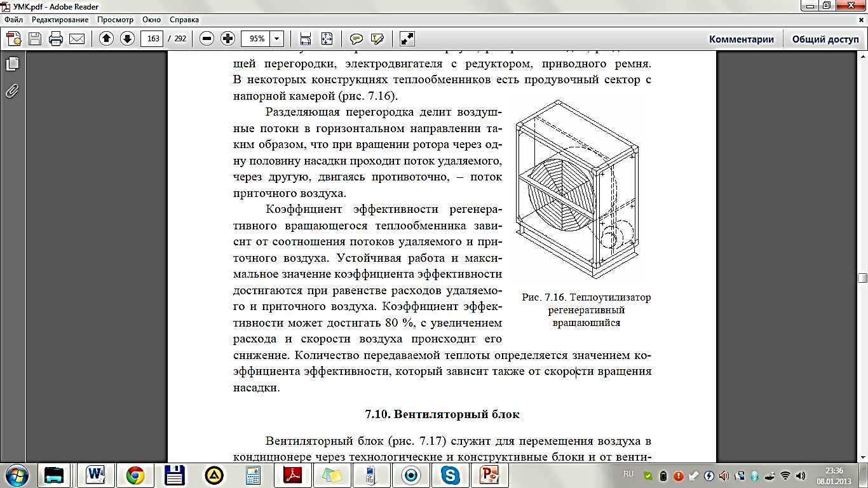Click the total pages text '/ 292'
868x488 pixels.
177,39
